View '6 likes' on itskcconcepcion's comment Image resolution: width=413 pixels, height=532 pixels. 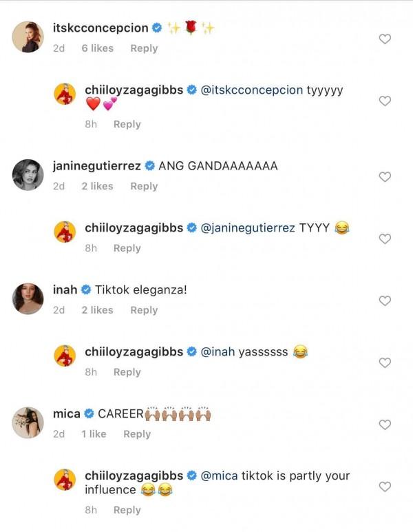pyautogui.click(x=97, y=48)
